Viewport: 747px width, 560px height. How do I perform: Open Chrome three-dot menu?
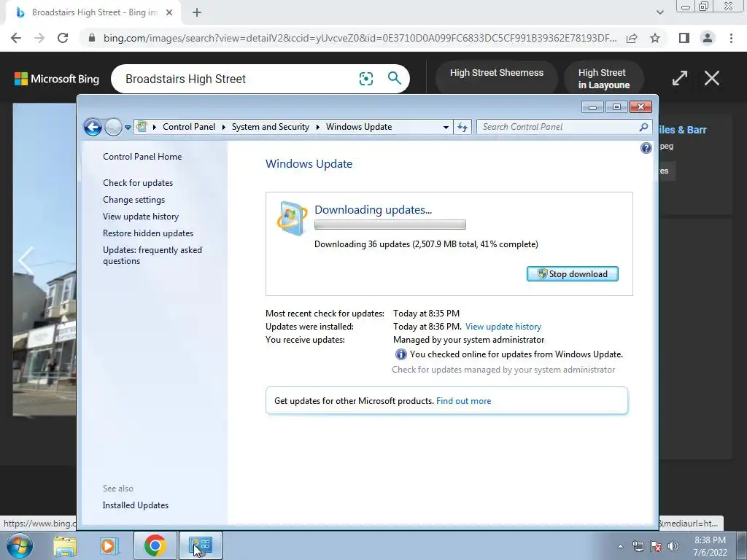731,38
